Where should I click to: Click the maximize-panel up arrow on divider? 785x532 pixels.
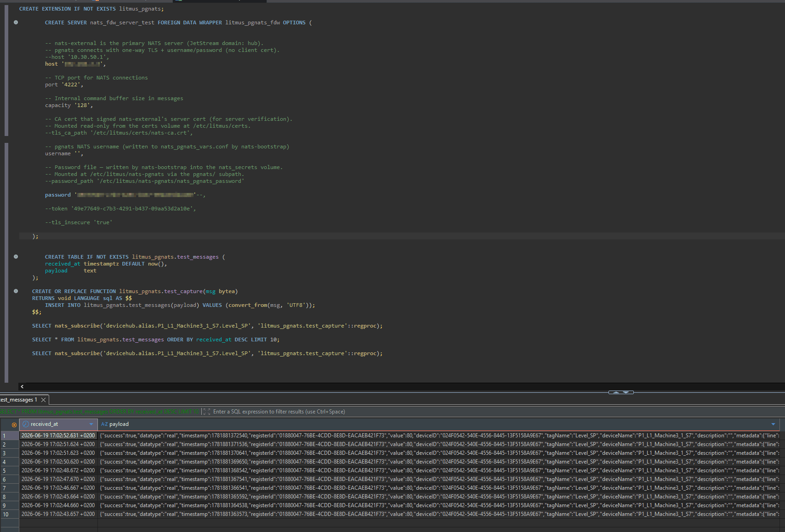pyautogui.click(x=616, y=392)
